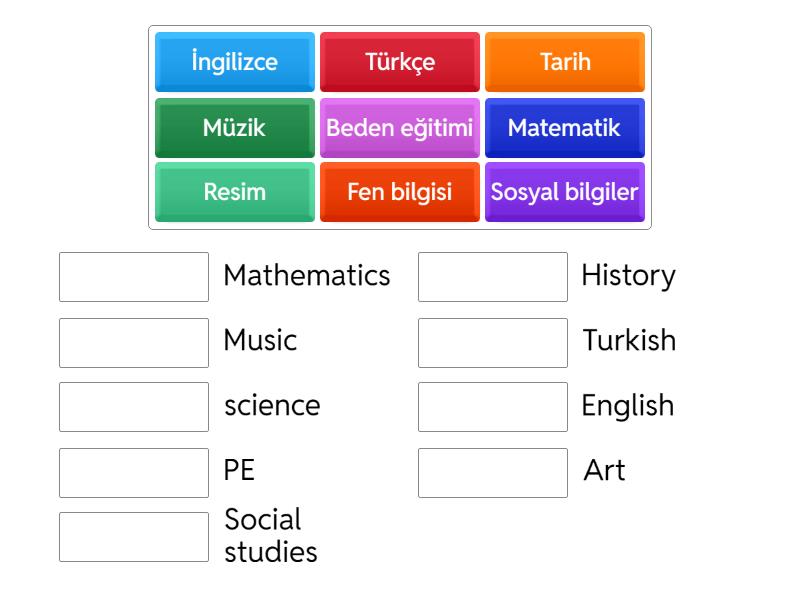Image resolution: width=800 pixels, height=600 pixels.
Task: Select the red Türkçe tile
Action: point(400,62)
